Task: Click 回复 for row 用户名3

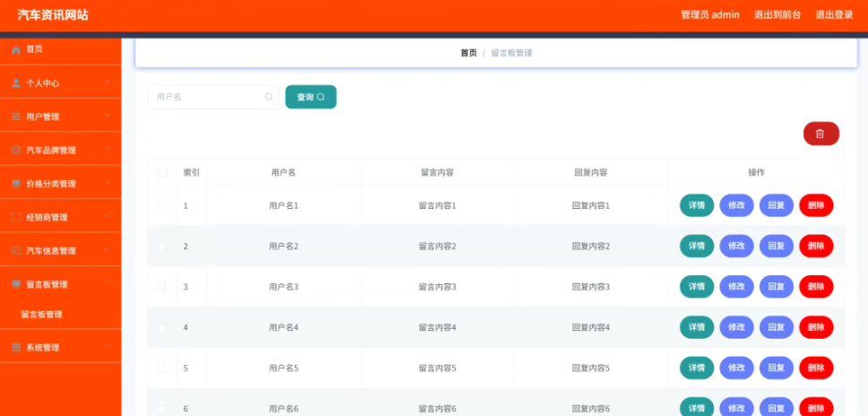Action: [776, 286]
